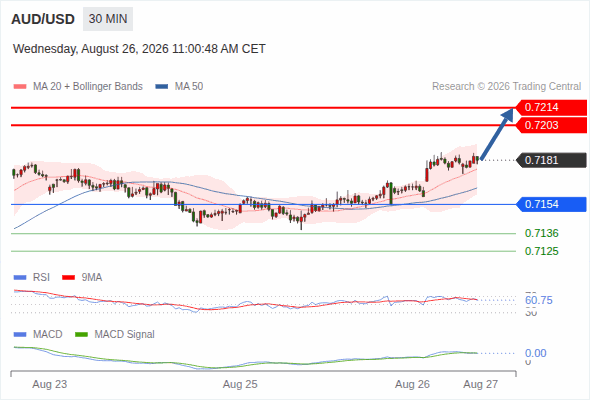Click the 0.7181 current price tag

pos(551,160)
